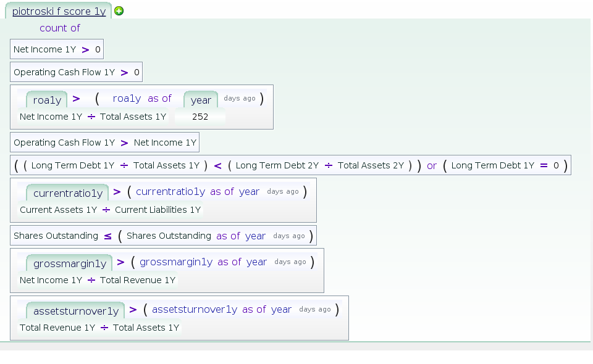Click the division symbol in roa1y definition
The height and width of the screenshot is (364, 593).
pos(91,117)
